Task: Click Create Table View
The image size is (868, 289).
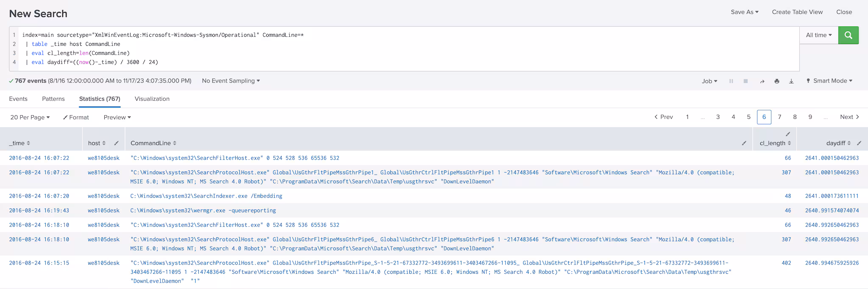Action: pos(797,12)
